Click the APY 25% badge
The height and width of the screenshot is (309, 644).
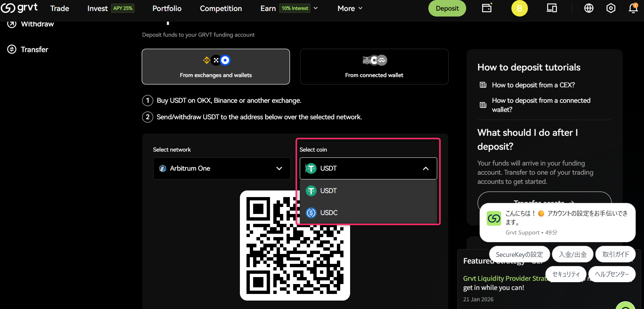pos(123,8)
